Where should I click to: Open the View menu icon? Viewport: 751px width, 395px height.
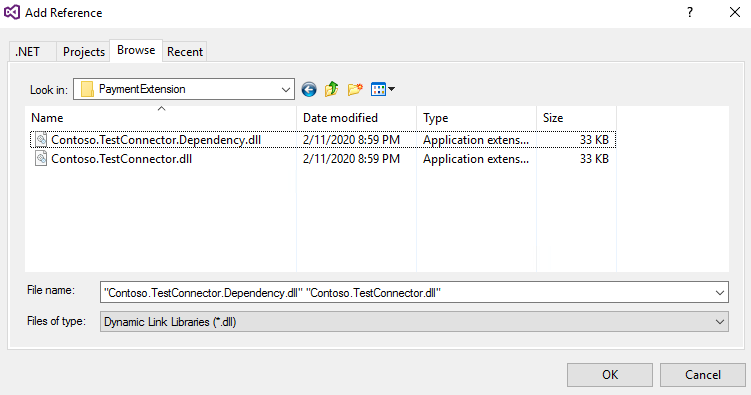[383, 89]
